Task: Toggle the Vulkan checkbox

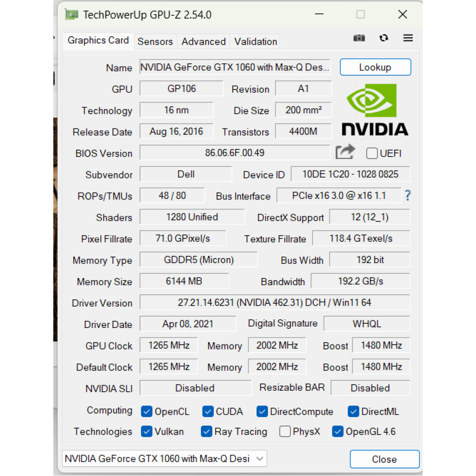Action: pos(147,431)
